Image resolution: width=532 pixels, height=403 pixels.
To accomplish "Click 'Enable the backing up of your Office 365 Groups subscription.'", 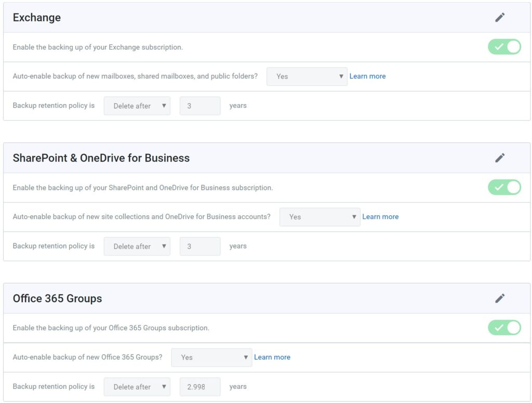I will [x=111, y=328].
